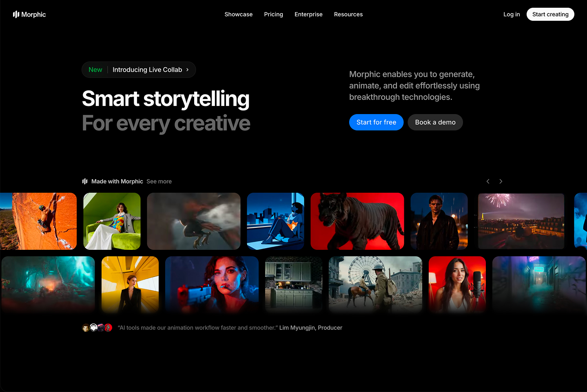Click the user avatars beside the testimonial quote
The width and height of the screenshot is (587, 392).
click(x=97, y=328)
